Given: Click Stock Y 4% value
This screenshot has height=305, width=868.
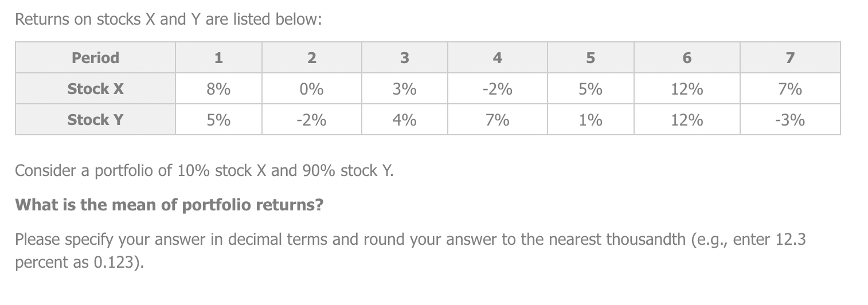Looking at the screenshot, I should 404,120.
